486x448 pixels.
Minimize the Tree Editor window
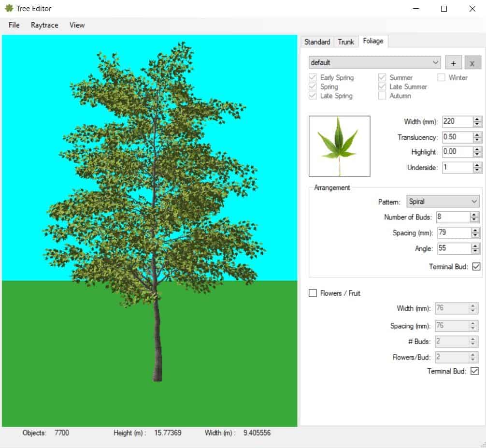point(416,9)
